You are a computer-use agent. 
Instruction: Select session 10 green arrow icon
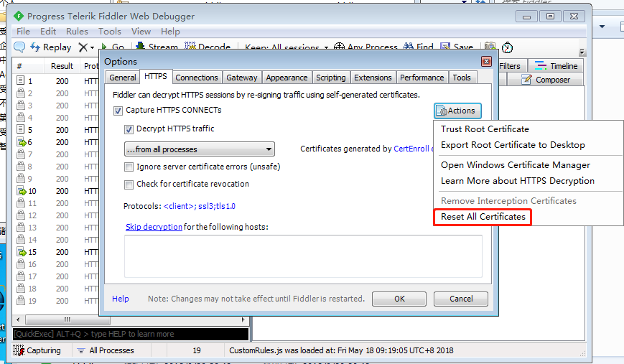click(21, 190)
